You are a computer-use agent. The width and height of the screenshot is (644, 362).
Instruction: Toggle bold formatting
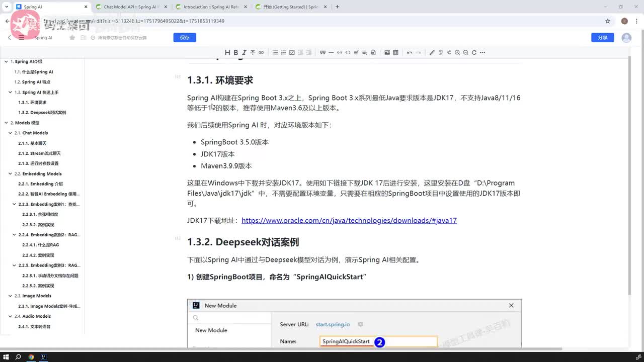point(235,52)
